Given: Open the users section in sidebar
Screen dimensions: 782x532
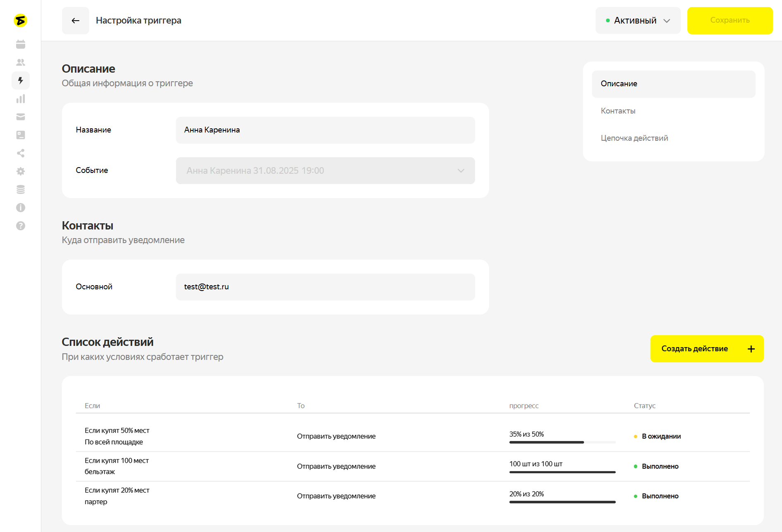Looking at the screenshot, I should [x=21, y=62].
